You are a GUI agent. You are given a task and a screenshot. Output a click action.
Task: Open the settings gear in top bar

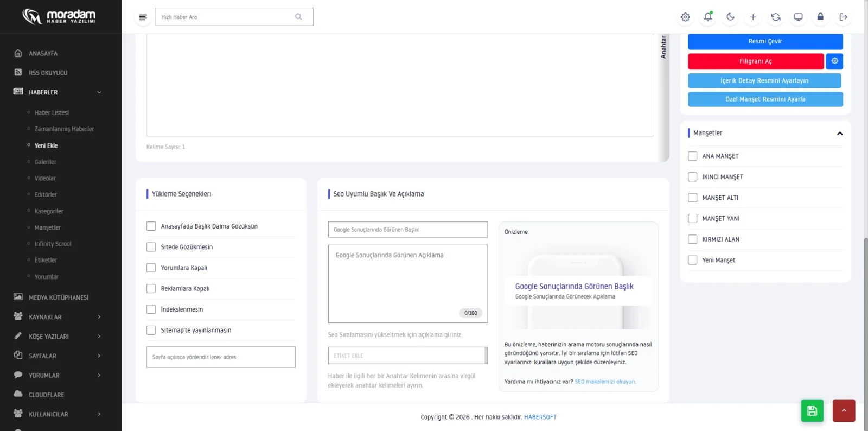(685, 17)
